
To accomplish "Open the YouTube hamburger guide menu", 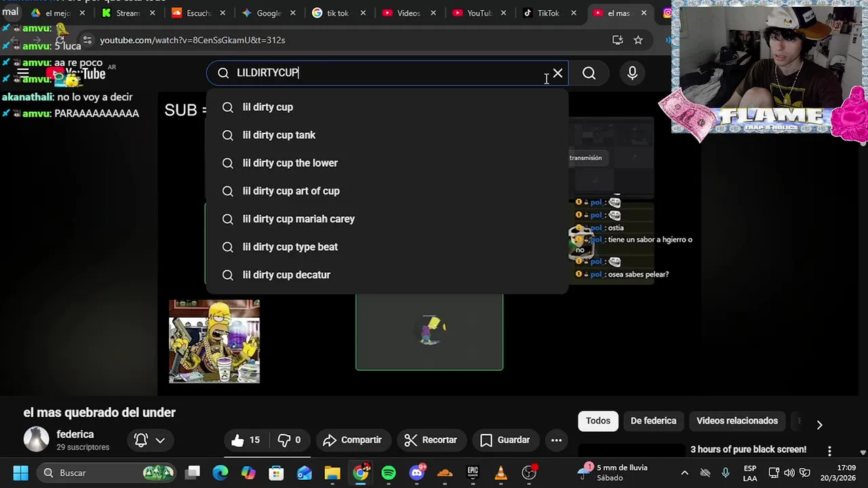I will (x=22, y=73).
